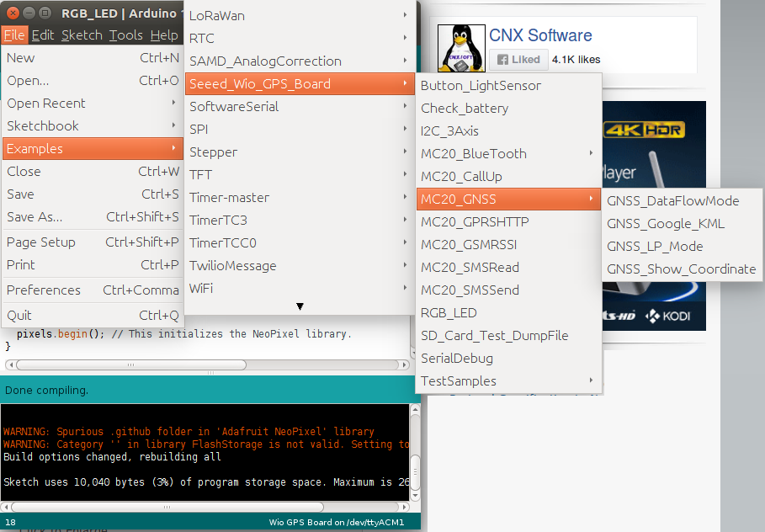Expand the SPI examples submenu
765x532 pixels.
pos(300,130)
